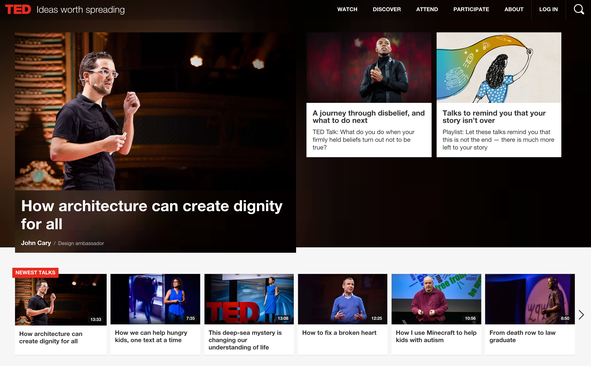Open death row talk thumbnail 8:50
Image resolution: width=591 pixels, height=366 pixels.
(x=530, y=299)
